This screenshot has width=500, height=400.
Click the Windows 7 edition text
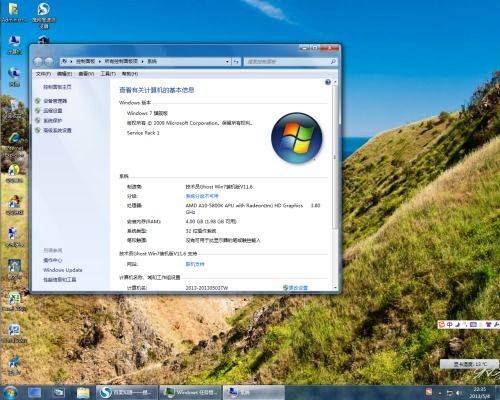147,113
